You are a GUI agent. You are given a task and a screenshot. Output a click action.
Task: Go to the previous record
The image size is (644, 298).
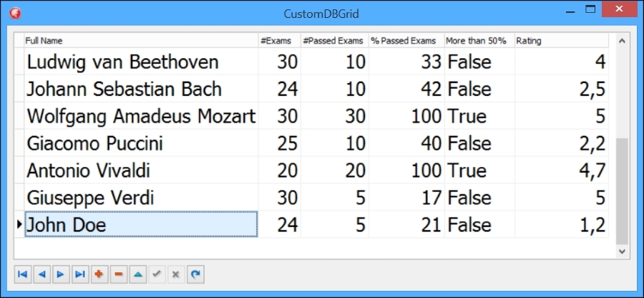(x=42, y=274)
